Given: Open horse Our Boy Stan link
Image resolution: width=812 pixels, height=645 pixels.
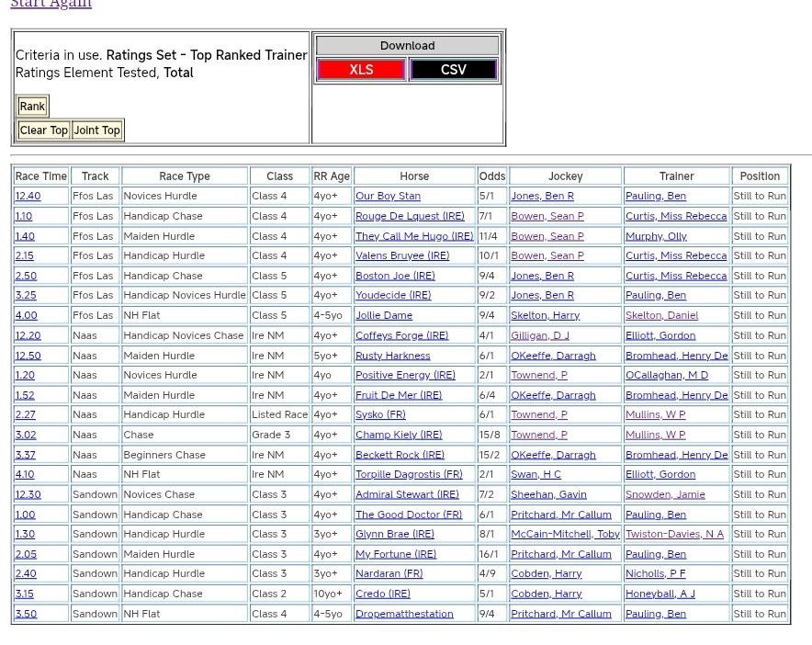Looking at the screenshot, I should tap(388, 196).
